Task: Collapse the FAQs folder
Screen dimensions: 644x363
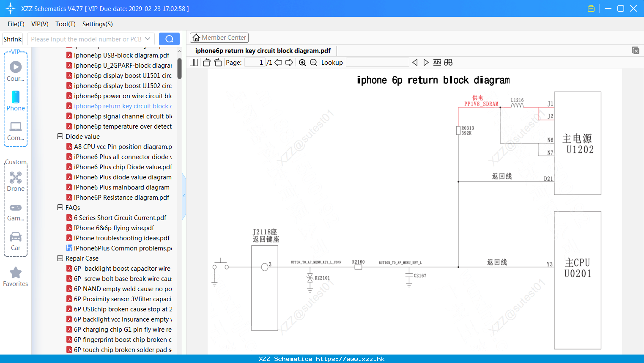Action: tap(60, 208)
